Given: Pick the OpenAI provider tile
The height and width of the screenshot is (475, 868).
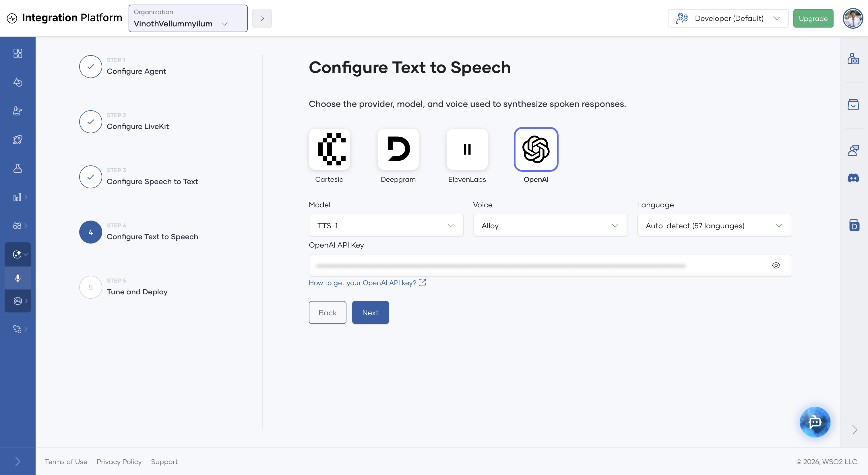Looking at the screenshot, I should point(536,149).
